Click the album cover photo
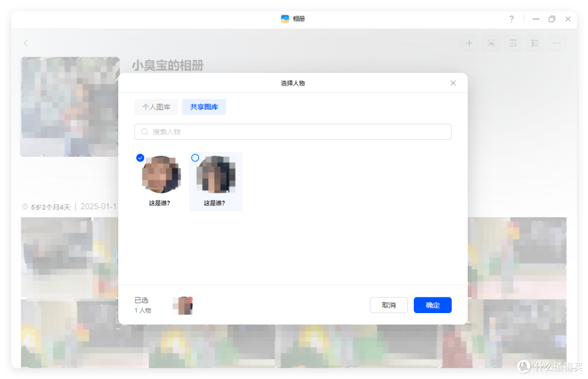588x379 pixels. [70, 107]
